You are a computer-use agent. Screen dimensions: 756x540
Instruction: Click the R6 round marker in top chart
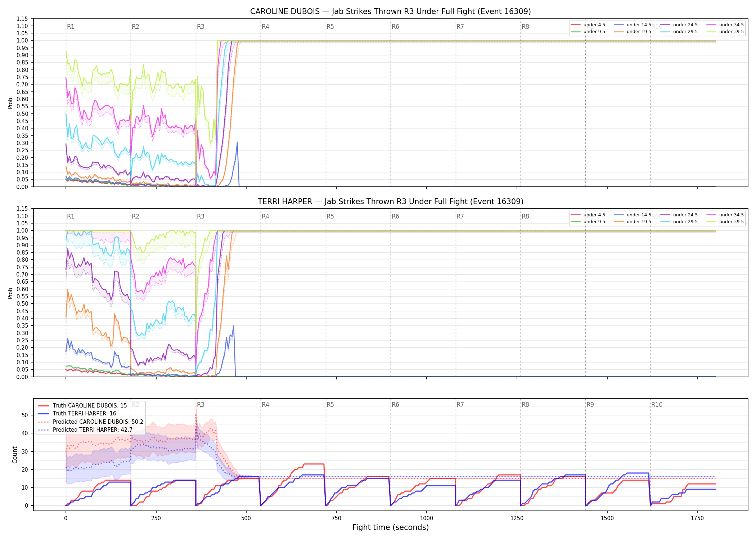point(395,27)
